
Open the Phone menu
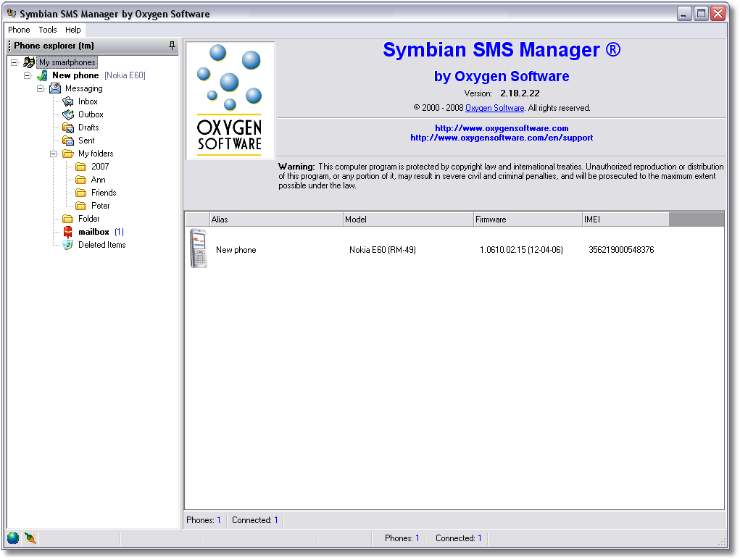click(19, 30)
